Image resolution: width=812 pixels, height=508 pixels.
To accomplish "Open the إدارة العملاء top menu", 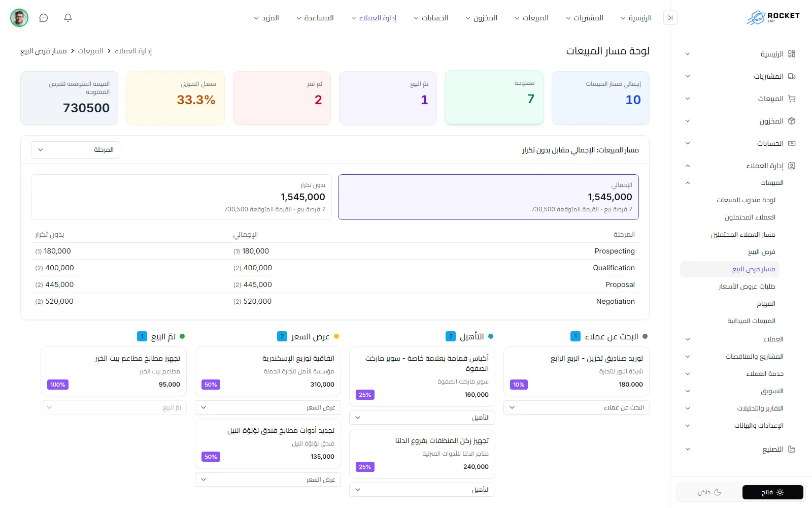I will (374, 18).
